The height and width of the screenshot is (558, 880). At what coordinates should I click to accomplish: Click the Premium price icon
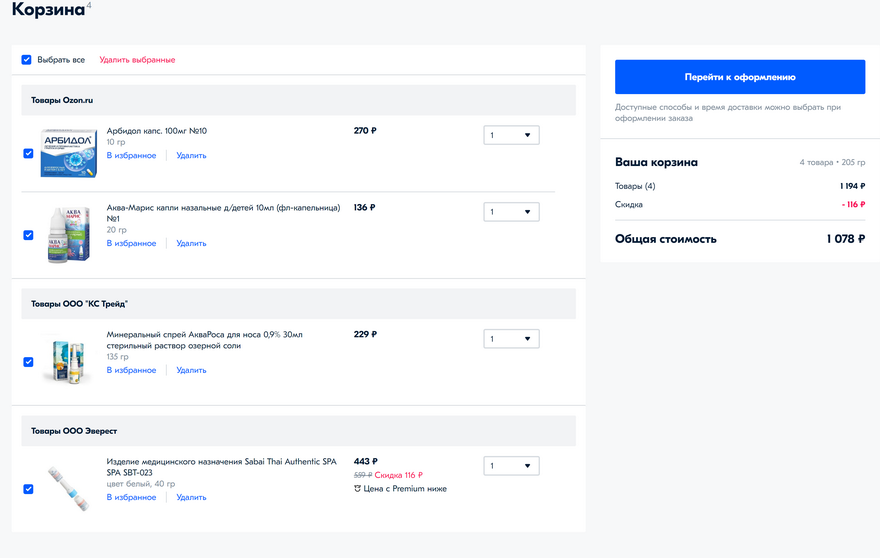358,488
